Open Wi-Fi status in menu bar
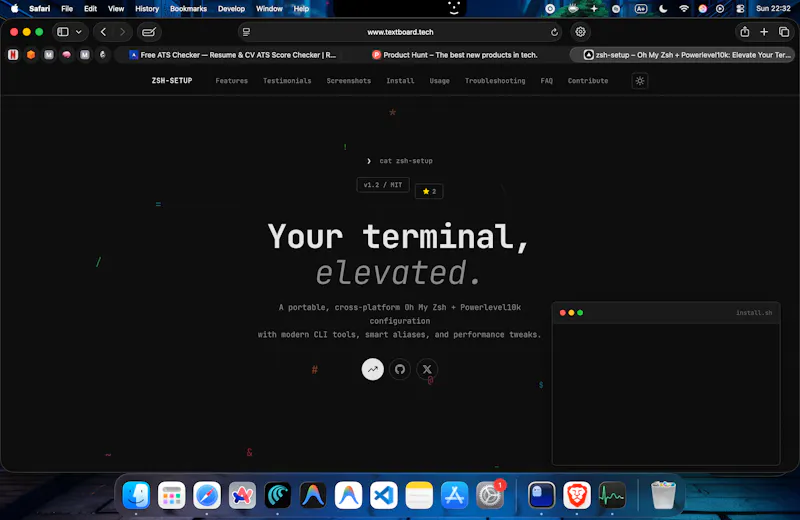Image resolution: width=800 pixels, height=520 pixels. tap(684, 8)
